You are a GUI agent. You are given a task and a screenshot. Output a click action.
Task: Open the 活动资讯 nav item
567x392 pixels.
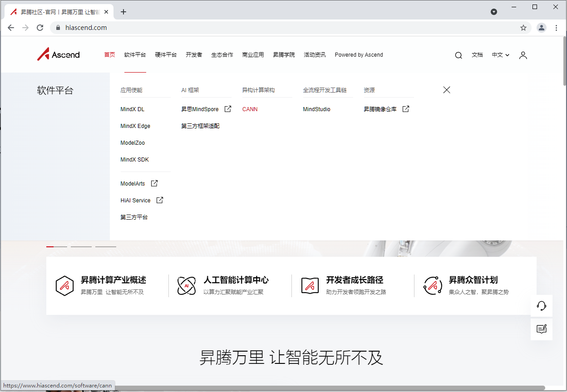coord(315,55)
